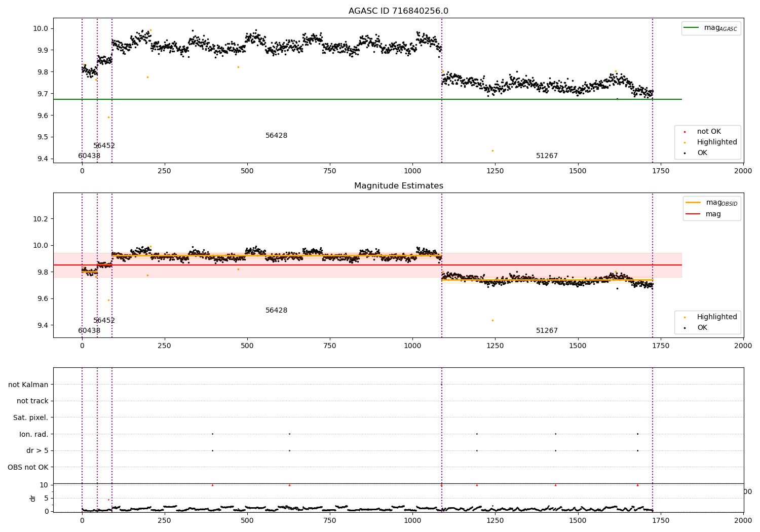Select the mag OBSID legend entry in middle plot
This screenshot has width=760, height=532.
click(711, 203)
